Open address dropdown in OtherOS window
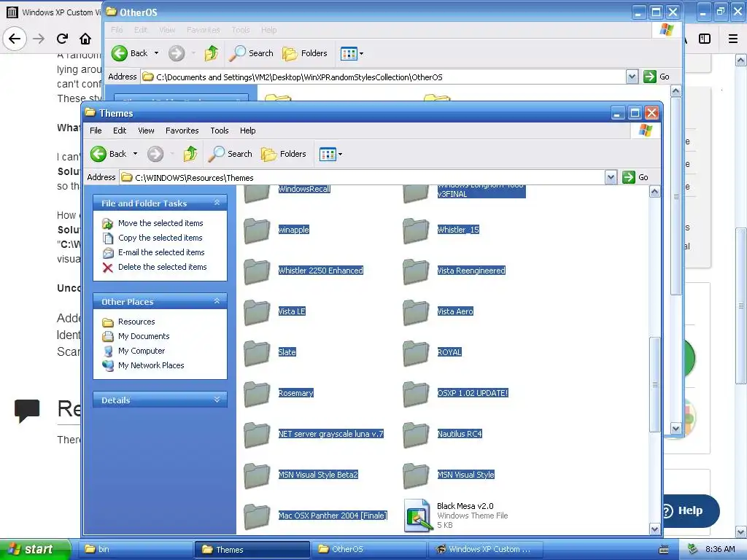Screen dimensions: 747x560 click(632, 77)
